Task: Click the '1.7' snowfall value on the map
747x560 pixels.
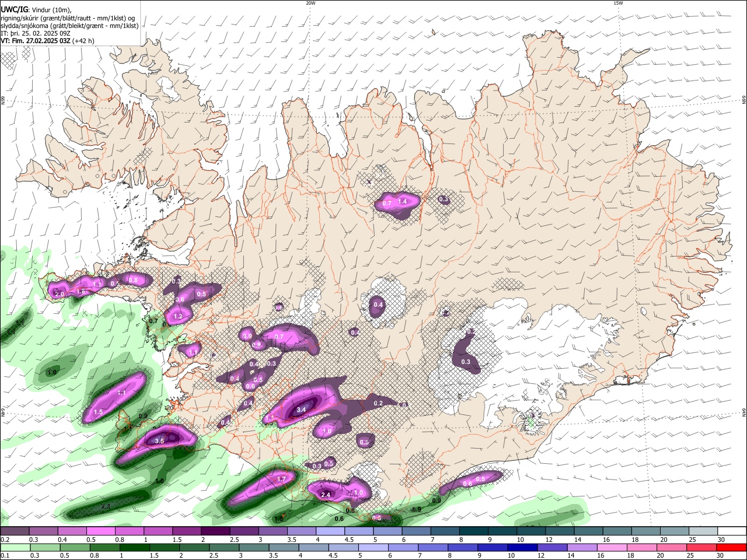Action: pyautogui.click(x=281, y=480)
